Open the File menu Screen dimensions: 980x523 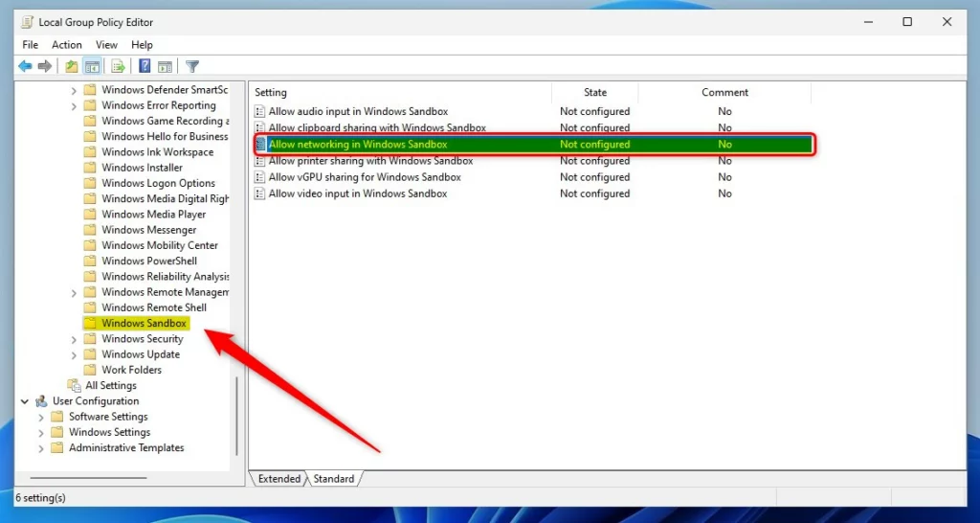(x=30, y=44)
